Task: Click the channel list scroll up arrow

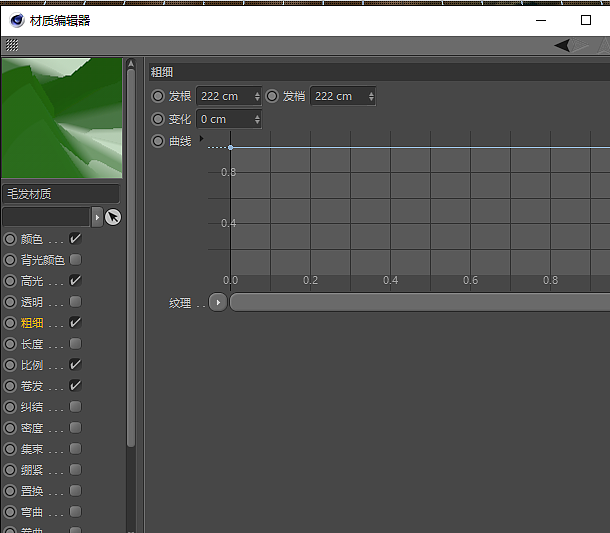Action: click(x=131, y=63)
